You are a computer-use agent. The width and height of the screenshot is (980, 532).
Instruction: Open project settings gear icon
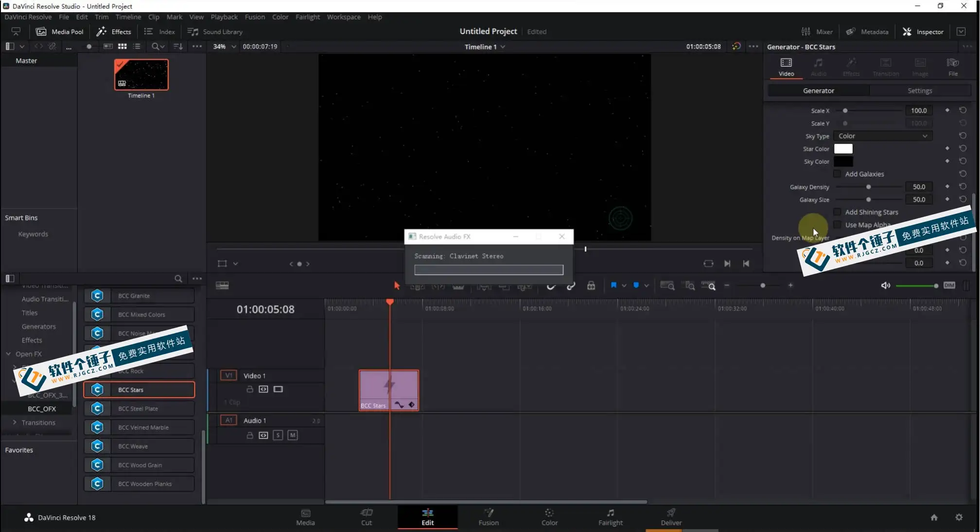pyautogui.click(x=959, y=517)
